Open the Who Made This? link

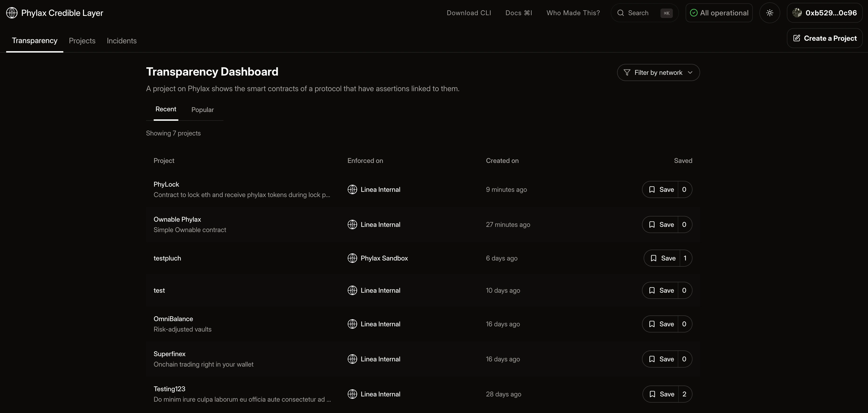point(573,13)
